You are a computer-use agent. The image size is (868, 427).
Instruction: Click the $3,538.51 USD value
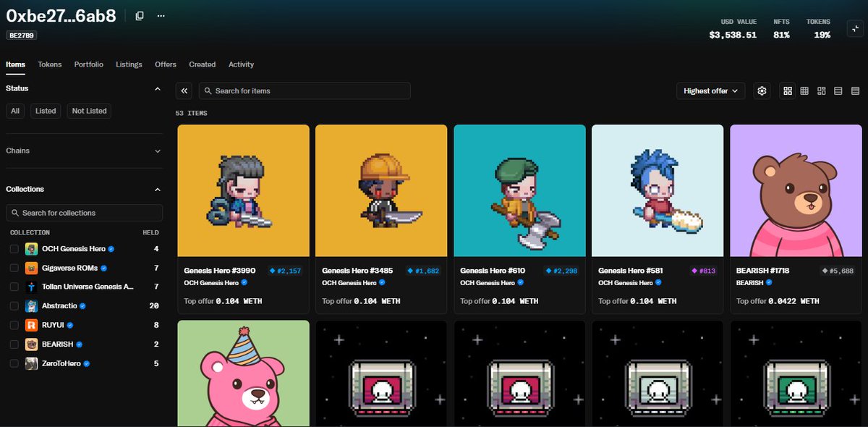[733, 35]
